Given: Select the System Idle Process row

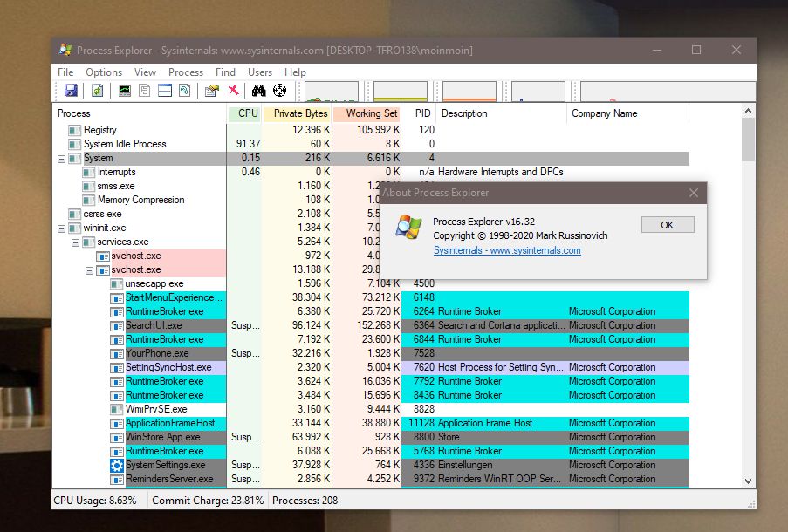Looking at the screenshot, I should [x=371, y=144].
